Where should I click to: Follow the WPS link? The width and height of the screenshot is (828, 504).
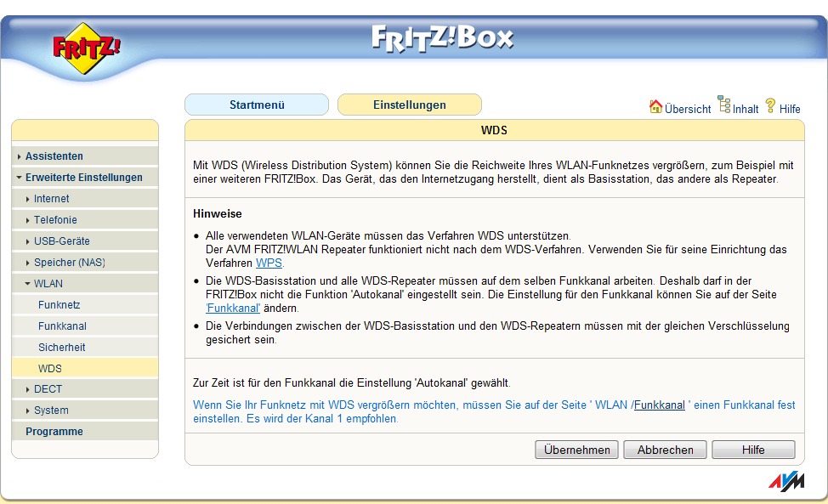click(x=269, y=263)
